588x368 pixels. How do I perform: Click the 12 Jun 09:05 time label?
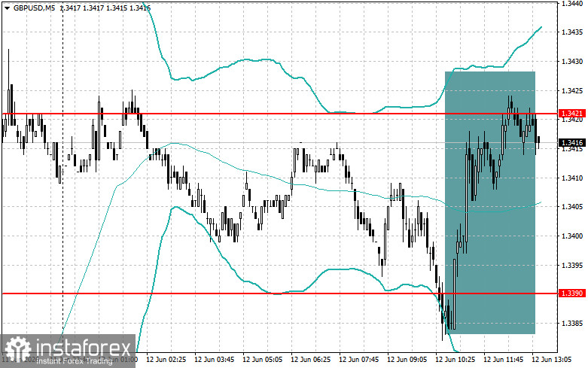coord(407,360)
